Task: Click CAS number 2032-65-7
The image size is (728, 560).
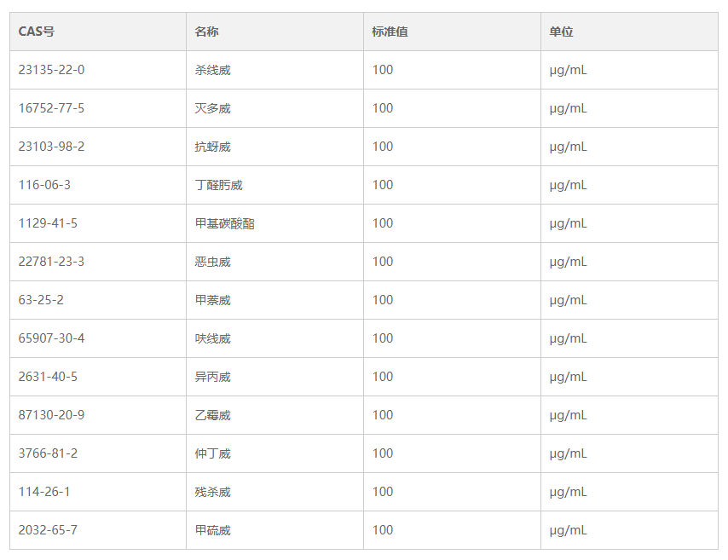Action: (48, 530)
